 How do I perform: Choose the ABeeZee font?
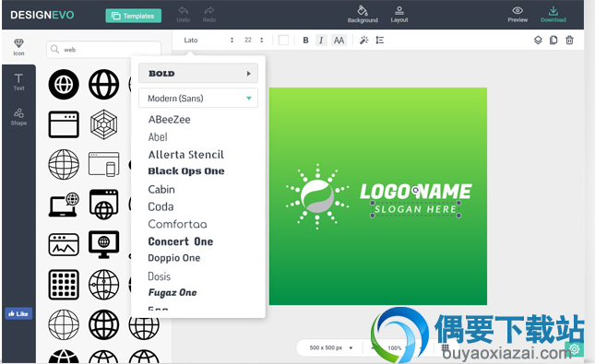[x=169, y=120]
